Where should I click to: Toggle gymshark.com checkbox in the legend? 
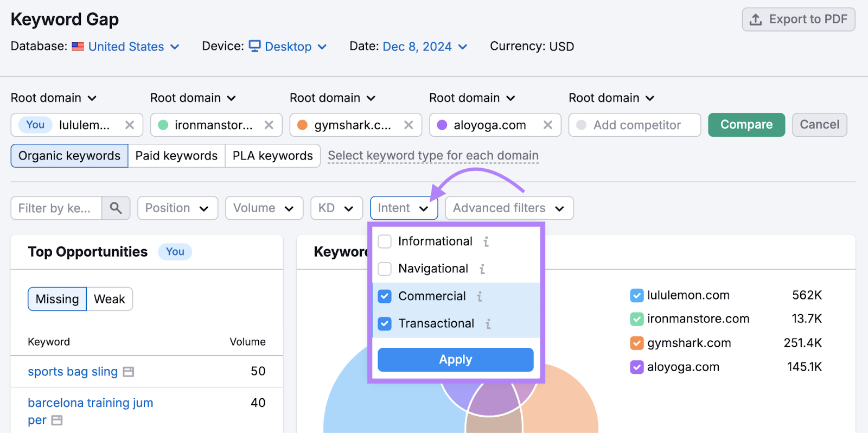tap(637, 343)
